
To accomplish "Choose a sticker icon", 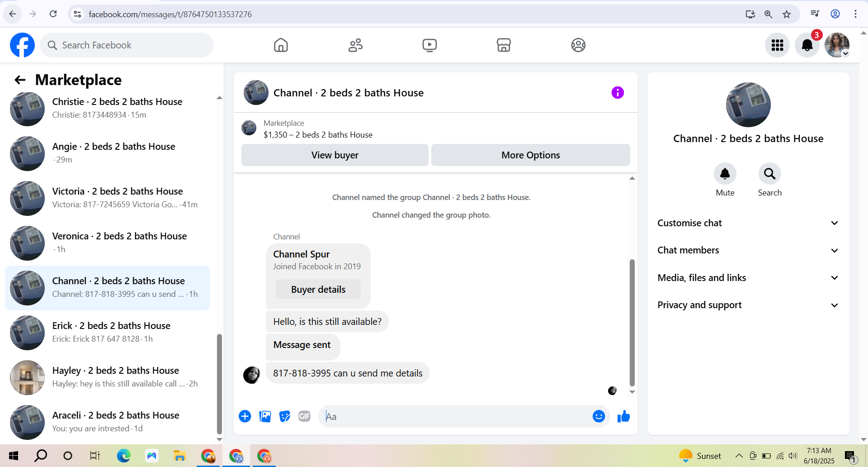I will point(285,416).
